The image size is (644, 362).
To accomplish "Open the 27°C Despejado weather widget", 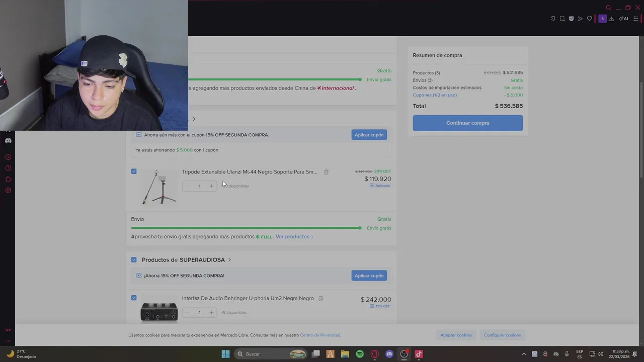I will pos(21,354).
